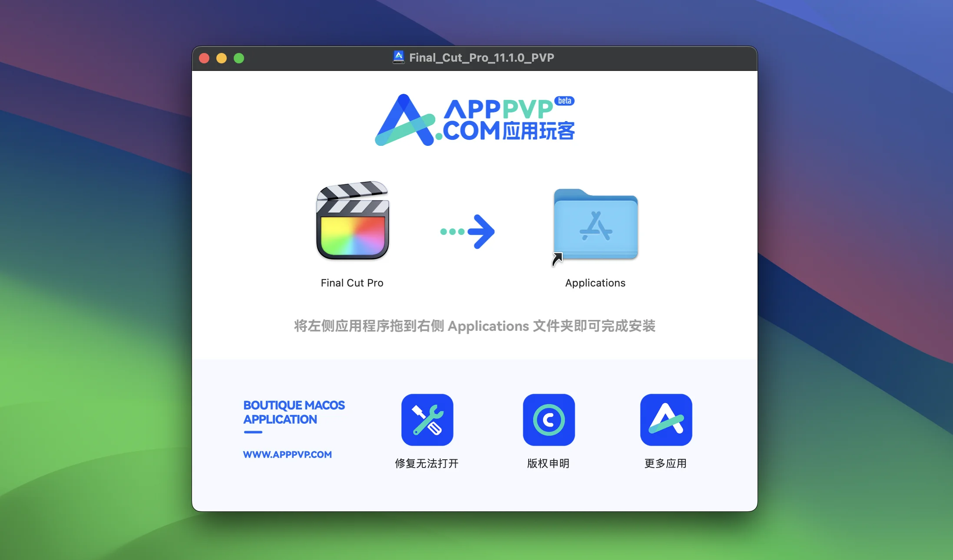Click the alias arrow badge on Applications folder
The width and height of the screenshot is (953, 560).
[x=557, y=259]
